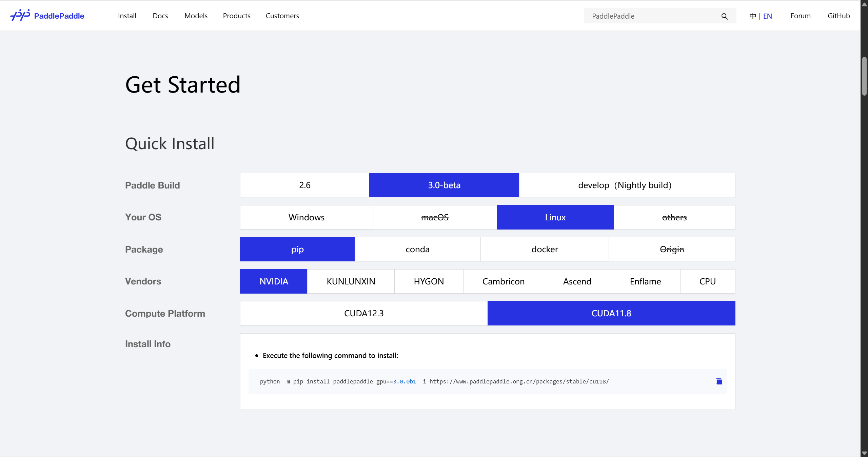Choose CUDA12.3 compute platform

[363, 313]
